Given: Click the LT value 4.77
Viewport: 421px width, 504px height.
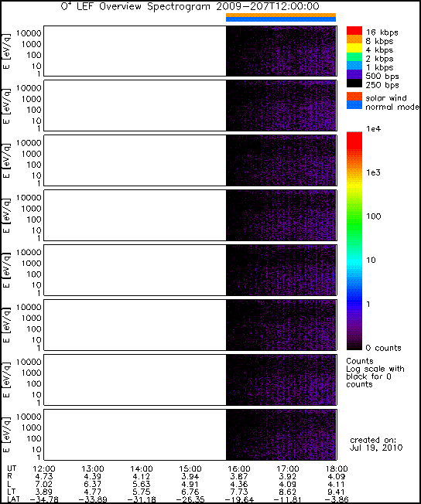Looking at the screenshot, I should [x=93, y=492].
